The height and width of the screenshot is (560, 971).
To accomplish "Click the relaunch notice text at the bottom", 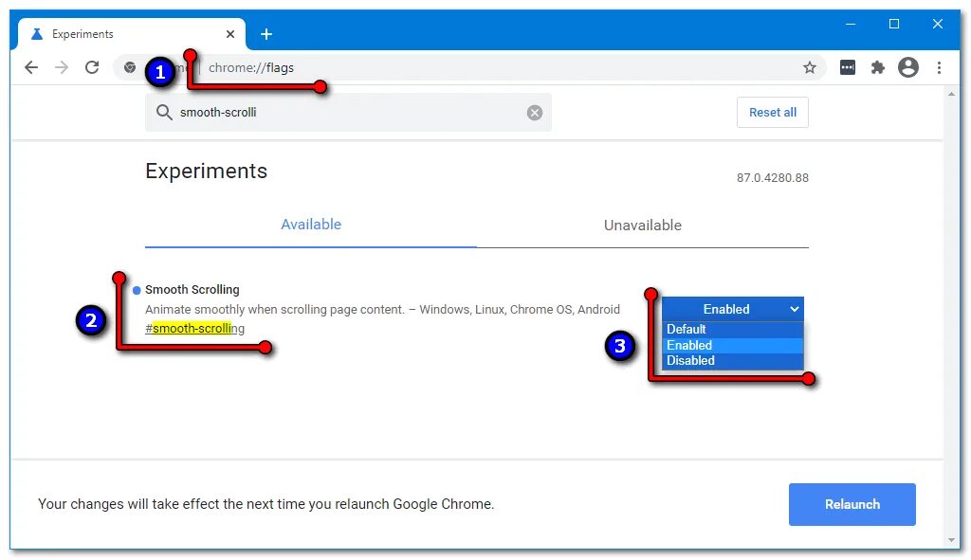I will 266,504.
